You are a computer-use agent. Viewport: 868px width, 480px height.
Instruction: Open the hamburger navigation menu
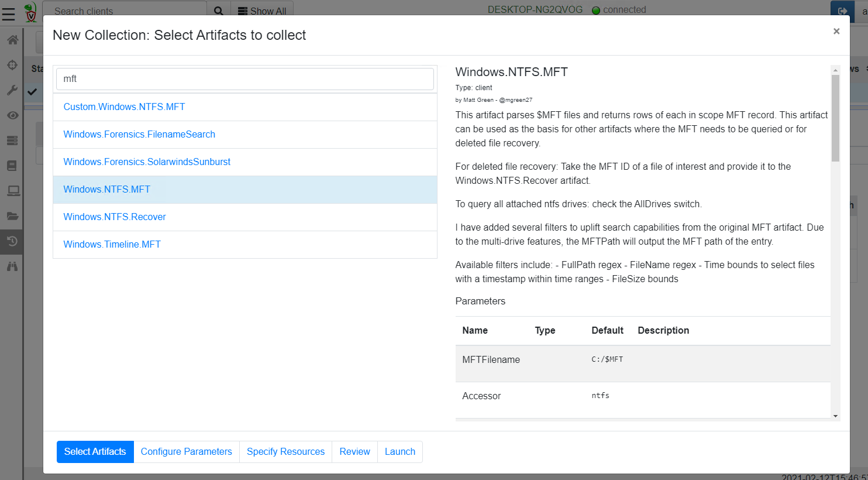click(8, 13)
